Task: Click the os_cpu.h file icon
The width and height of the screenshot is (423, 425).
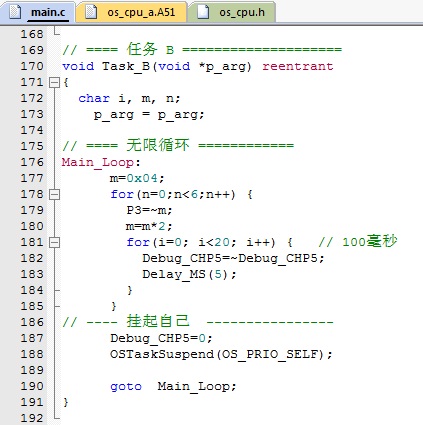Action: [x=203, y=12]
